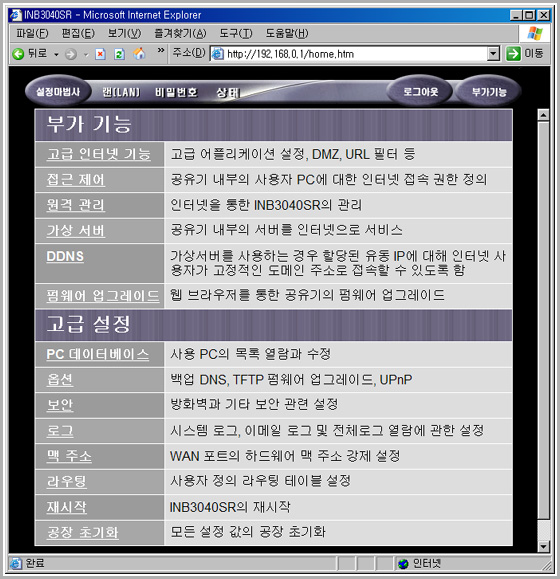Open the Forward button history dropdown arrow
560x579 pixels.
click(x=86, y=55)
